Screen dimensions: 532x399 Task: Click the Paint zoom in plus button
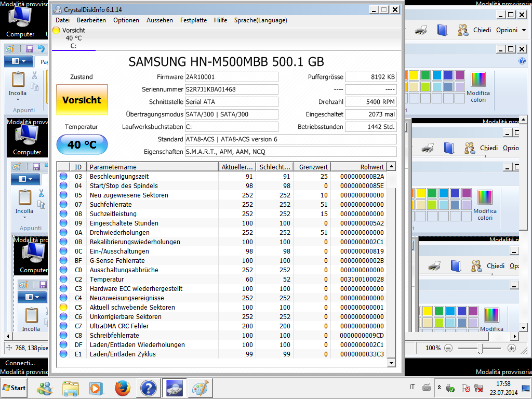(512, 348)
